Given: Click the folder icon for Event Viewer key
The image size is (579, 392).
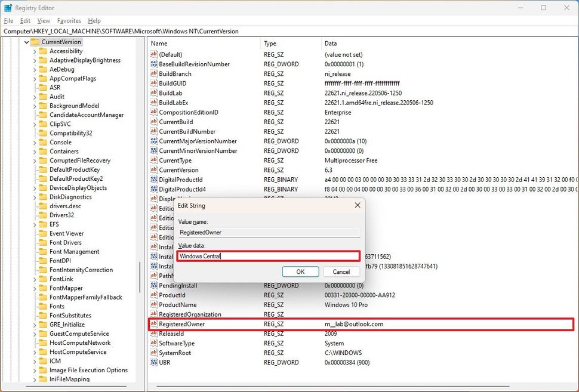Looking at the screenshot, I should 42,233.
